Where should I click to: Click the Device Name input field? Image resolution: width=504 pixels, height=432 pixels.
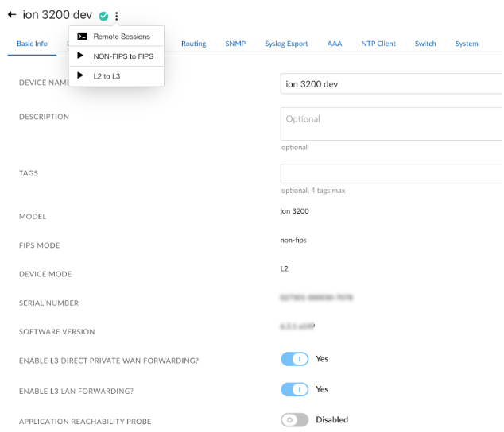click(x=391, y=84)
